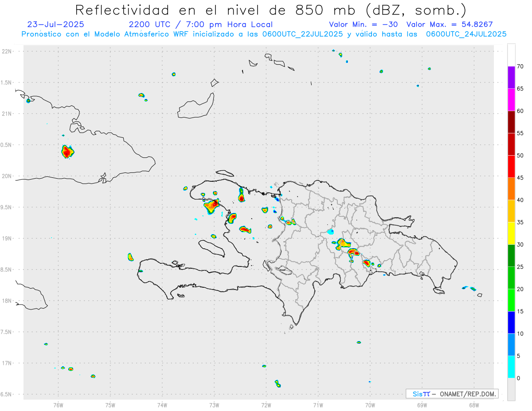
Task: Click the light blue 5–10 dBZ colorbar segment
Action: [511, 345]
